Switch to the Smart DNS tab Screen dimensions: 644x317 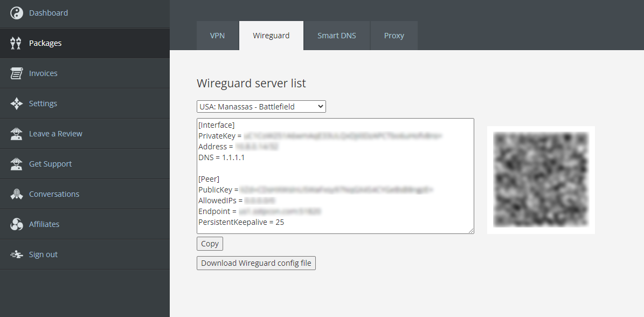click(x=336, y=36)
